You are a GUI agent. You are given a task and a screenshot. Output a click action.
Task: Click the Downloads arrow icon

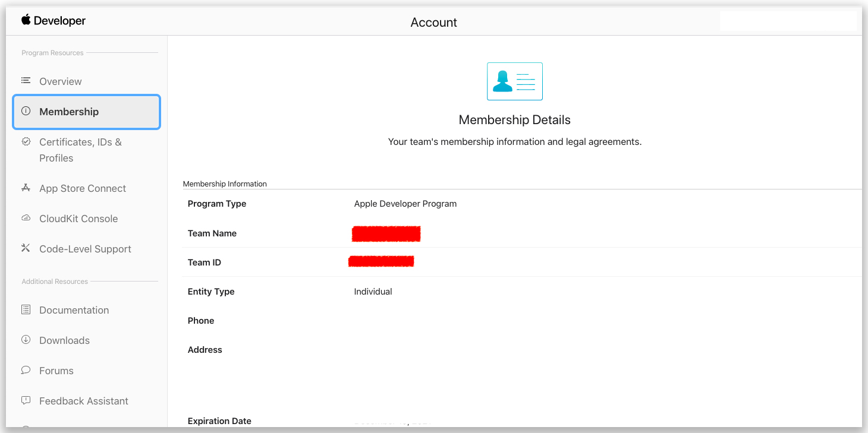(26, 340)
